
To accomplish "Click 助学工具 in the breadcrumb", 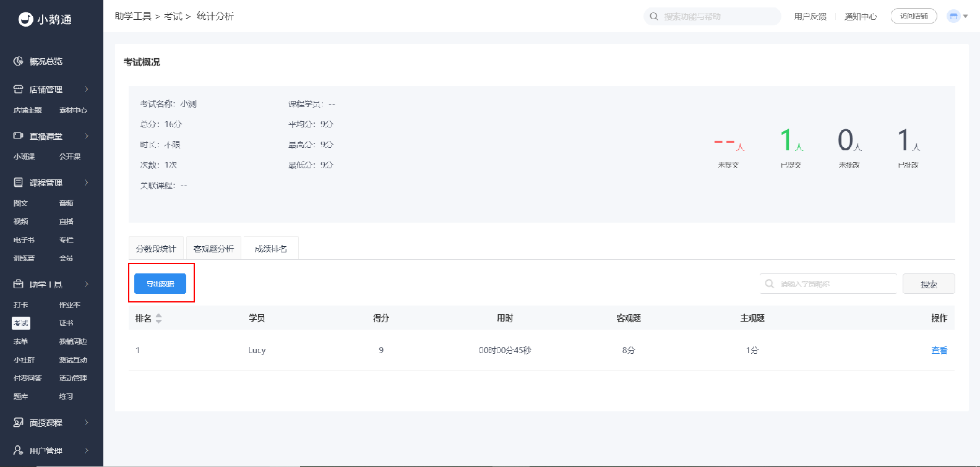I will (133, 16).
